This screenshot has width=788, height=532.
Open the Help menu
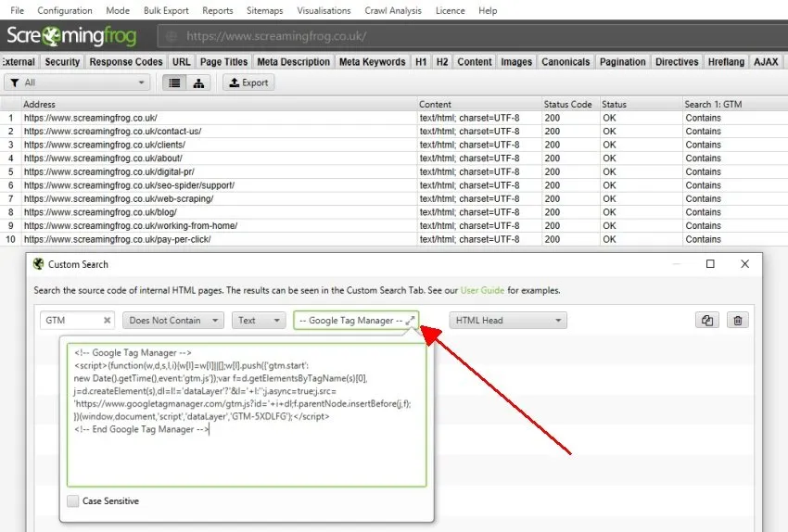click(x=488, y=10)
